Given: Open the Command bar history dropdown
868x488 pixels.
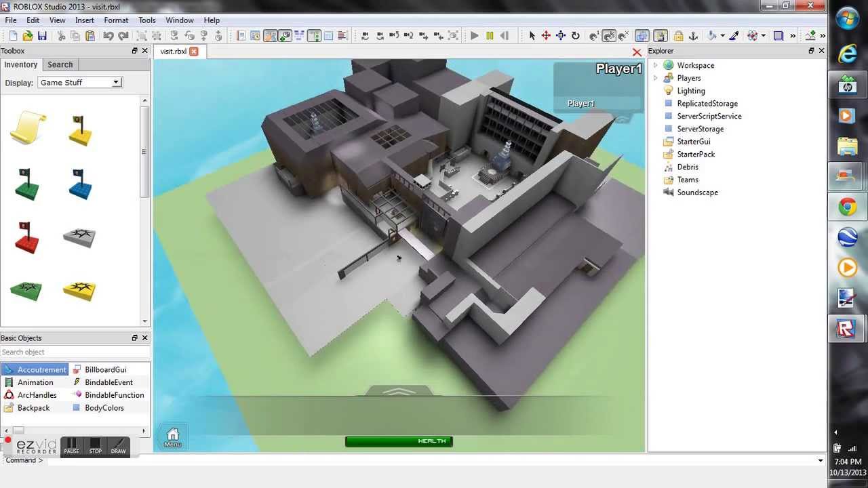Looking at the screenshot, I should click(x=820, y=461).
